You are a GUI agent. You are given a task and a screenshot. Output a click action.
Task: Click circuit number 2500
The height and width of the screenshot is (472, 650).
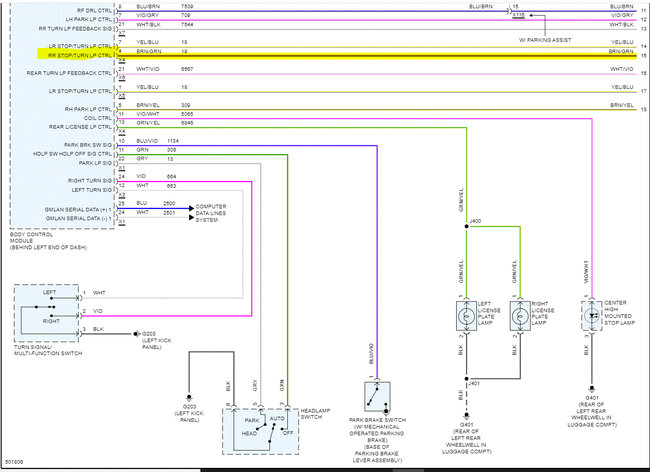coord(169,203)
